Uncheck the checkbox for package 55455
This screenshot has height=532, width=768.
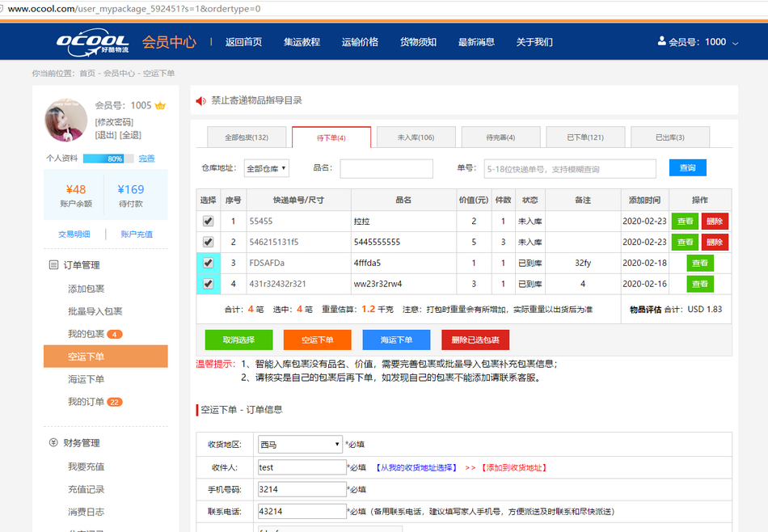(x=208, y=221)
